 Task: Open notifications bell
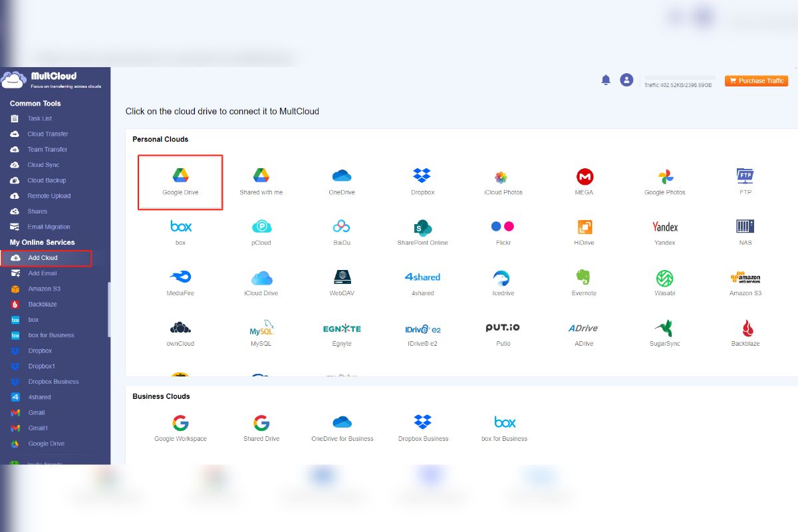tap(606, 80)
